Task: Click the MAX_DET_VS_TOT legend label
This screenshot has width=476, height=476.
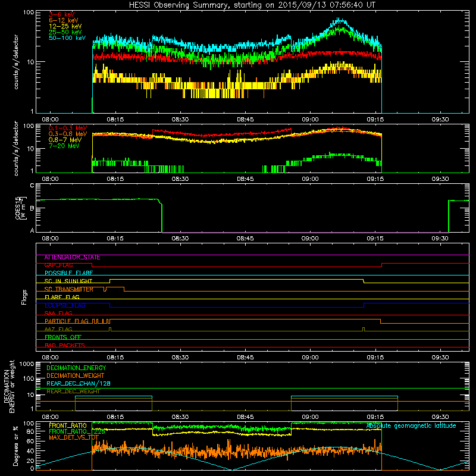Action: point(74,438)
